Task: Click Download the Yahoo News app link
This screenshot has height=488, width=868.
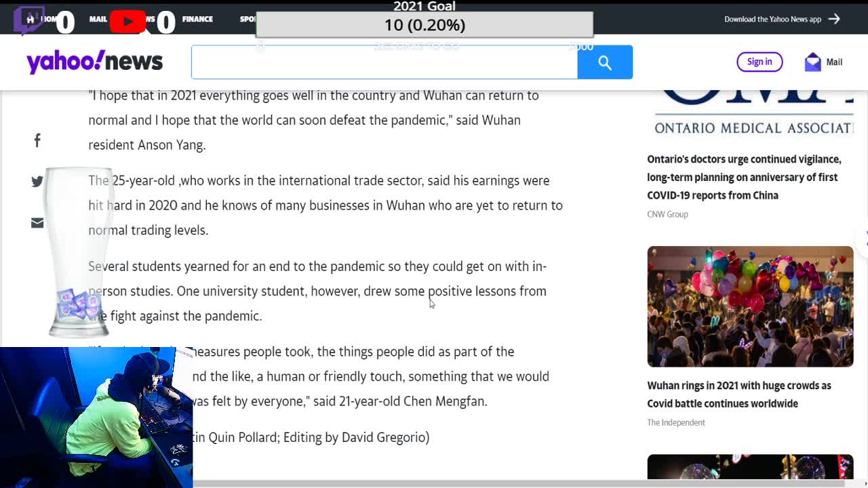Action: click(x=773, y=19)
